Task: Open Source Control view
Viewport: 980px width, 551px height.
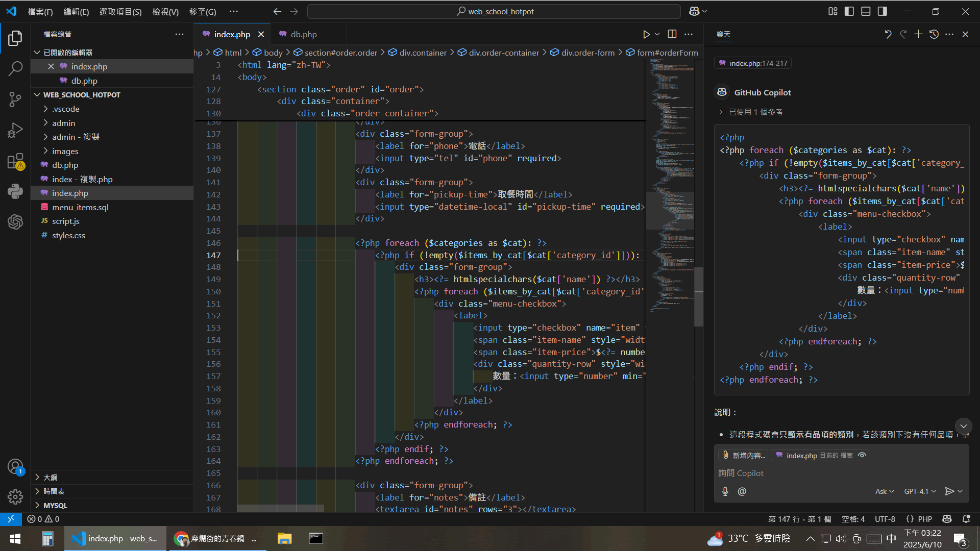Action: click(x=15, y=99)
